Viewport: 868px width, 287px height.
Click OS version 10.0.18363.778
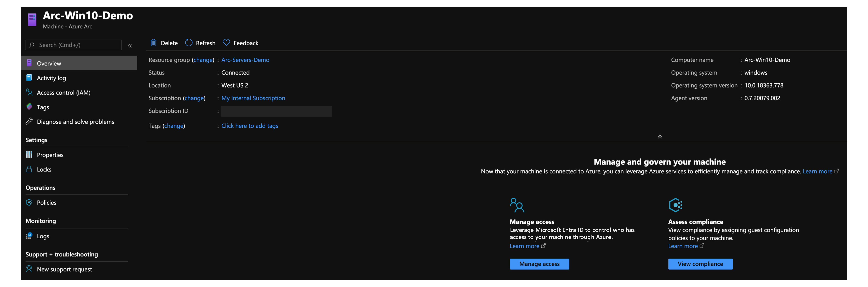point(764,85)
